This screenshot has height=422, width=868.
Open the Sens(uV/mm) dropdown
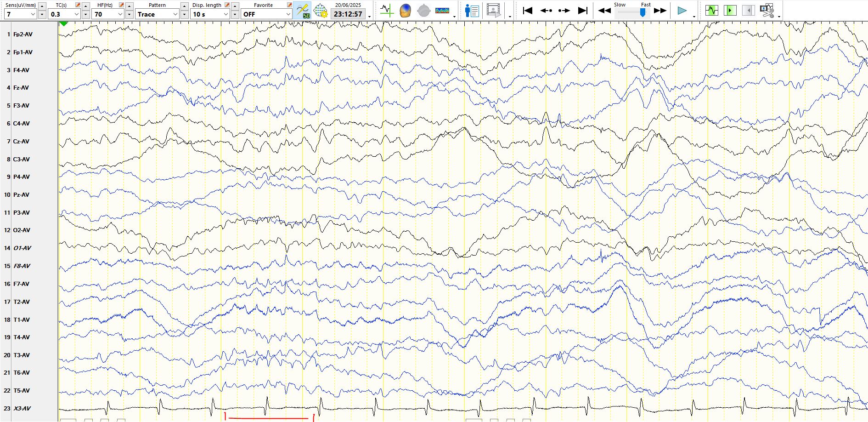click(x=20, y=14)
